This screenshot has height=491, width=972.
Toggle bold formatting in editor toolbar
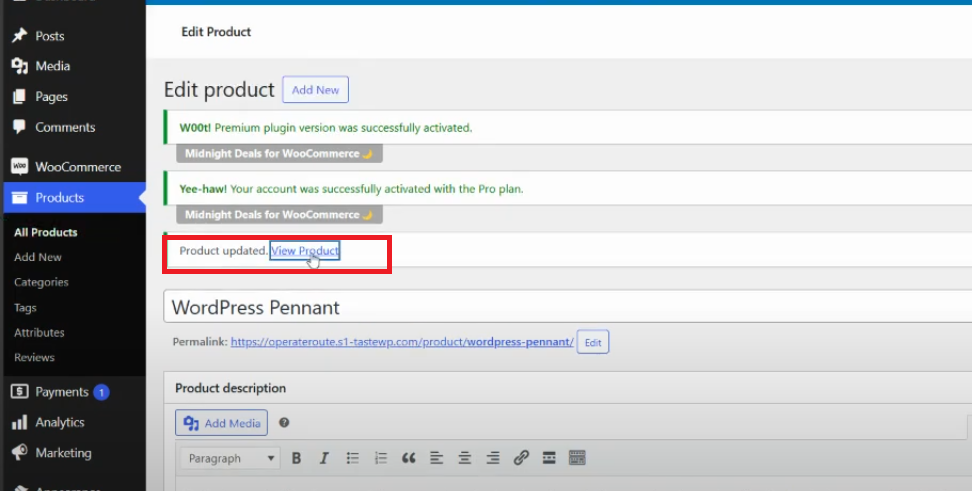pos(296,458)
